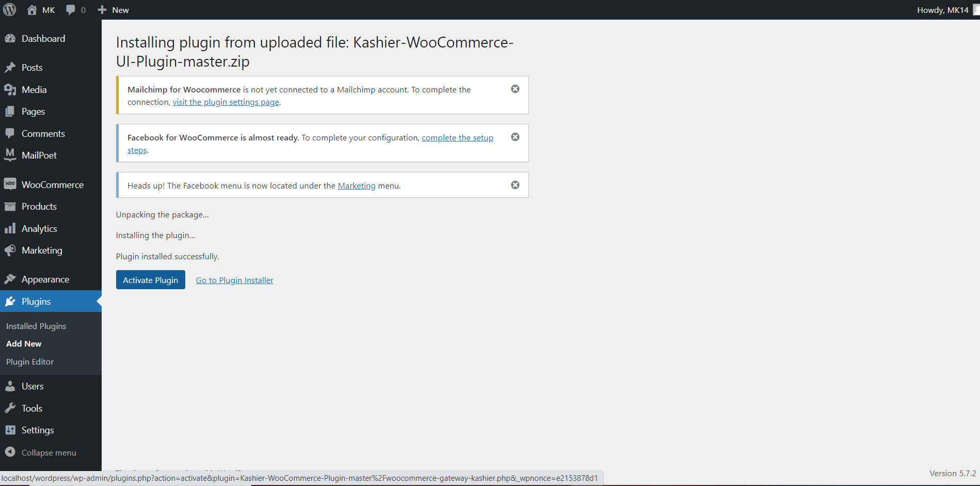Click the Pages icon in sidebar
980x486 pixels.
[x=10, y=112]
